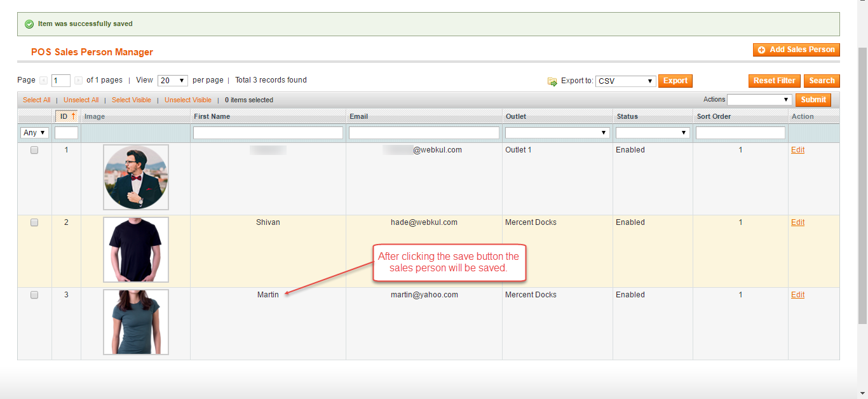Click the next page arrow icon
This screenshot has height=399, width=868.
click(x=78, y=81)
